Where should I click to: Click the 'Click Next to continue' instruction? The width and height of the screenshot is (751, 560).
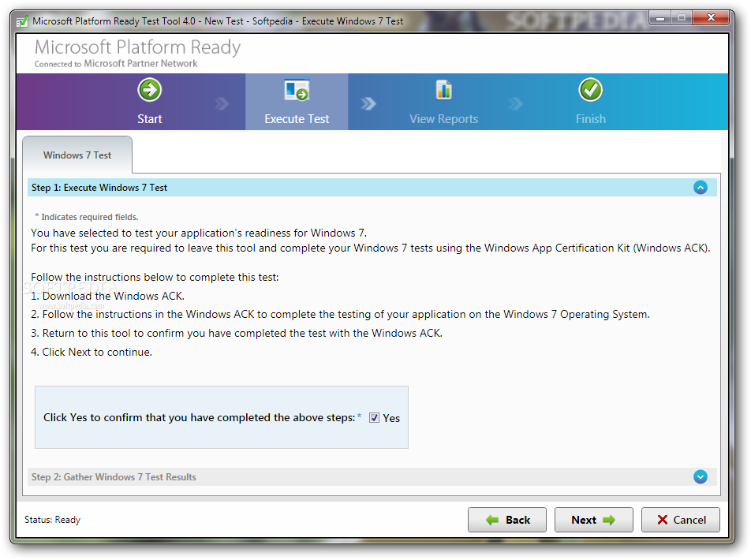click(x=91, y=352)
